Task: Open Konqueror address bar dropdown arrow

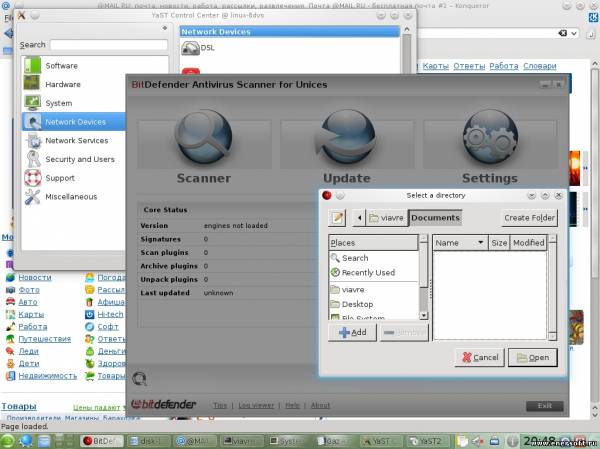Action: tap(574, 33)
